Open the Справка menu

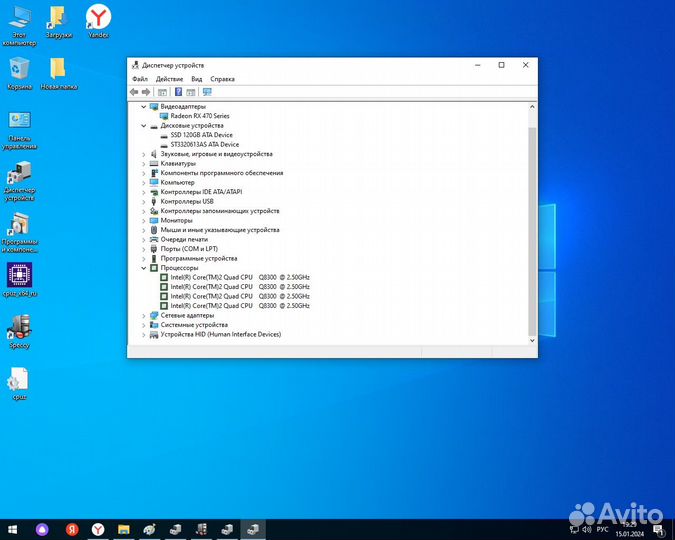point(222,79)
